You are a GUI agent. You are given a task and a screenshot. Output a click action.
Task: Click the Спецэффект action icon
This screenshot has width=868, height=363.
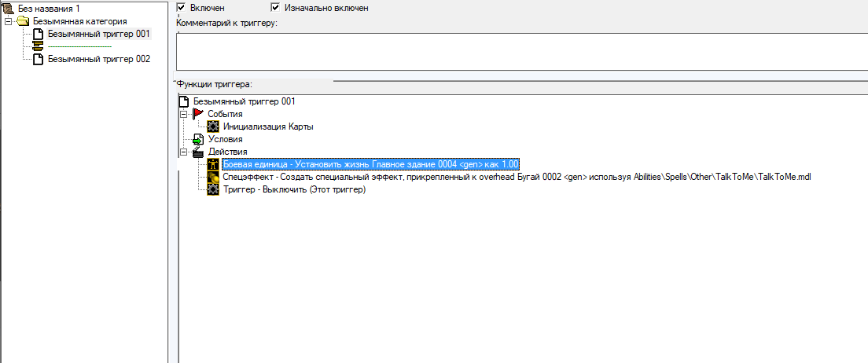[213, 177]
